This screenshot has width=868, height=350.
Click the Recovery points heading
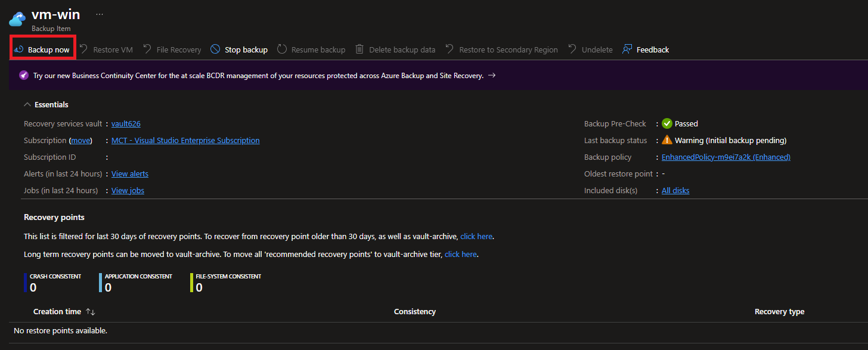[54, 217]
